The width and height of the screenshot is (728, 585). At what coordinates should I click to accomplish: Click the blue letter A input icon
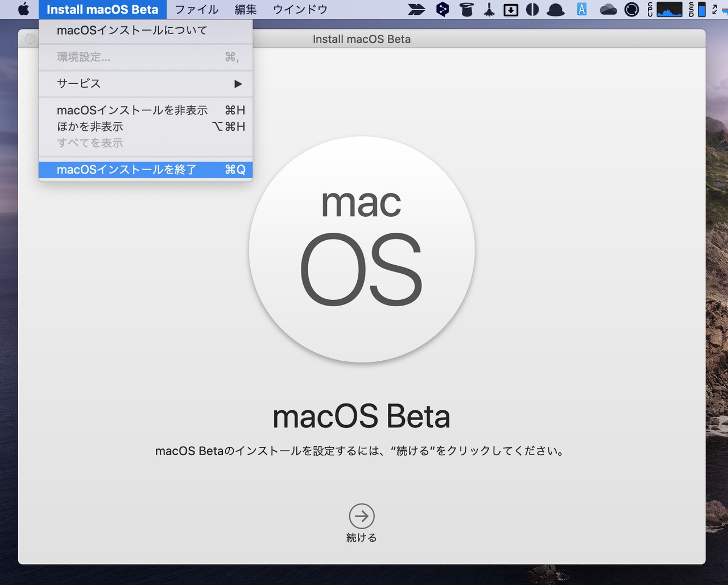pos(582,9)
